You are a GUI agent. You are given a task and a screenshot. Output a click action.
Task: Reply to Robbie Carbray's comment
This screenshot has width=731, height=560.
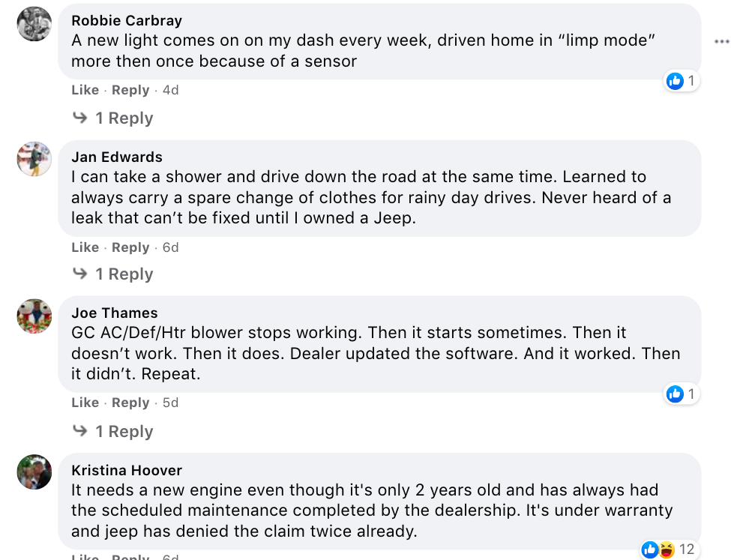tap(130, 90)
